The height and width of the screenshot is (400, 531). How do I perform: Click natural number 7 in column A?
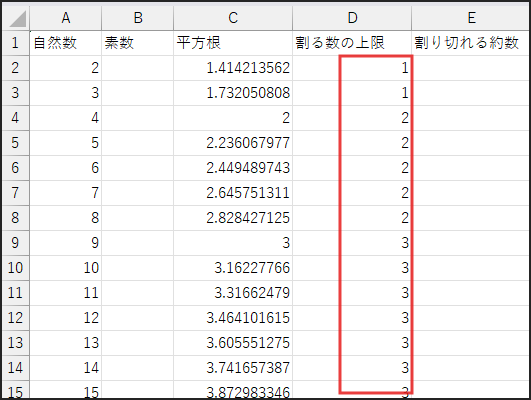(66, 193)
